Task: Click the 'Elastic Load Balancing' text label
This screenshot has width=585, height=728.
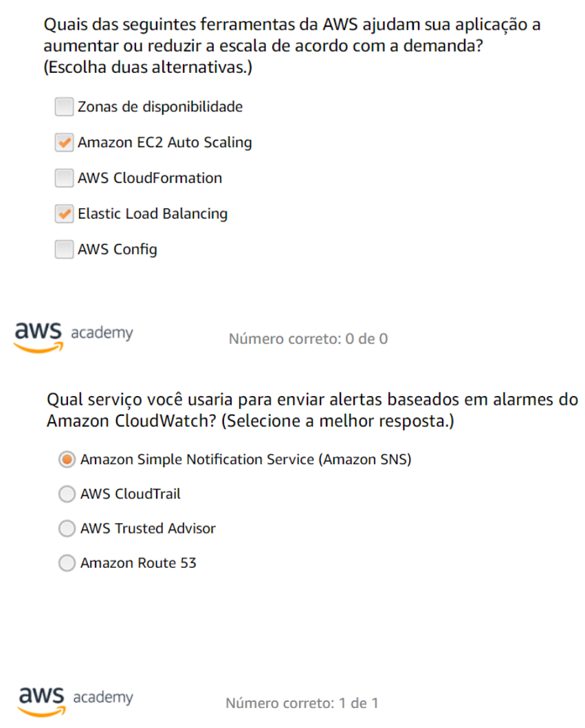Action: [x=153, y=214]
